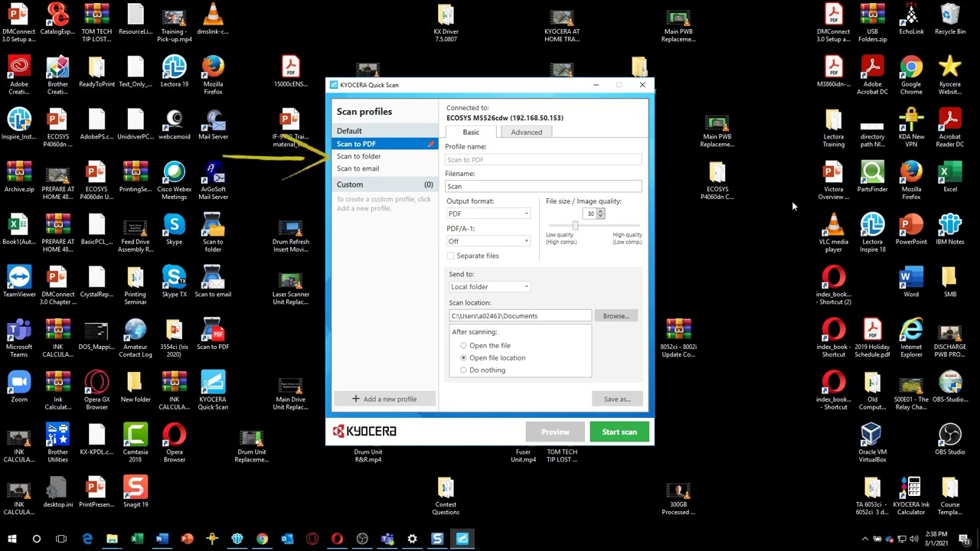980x551 pixels.
Task: Open the Microsoft Teams desktop icon
Action: coord(19,338)
